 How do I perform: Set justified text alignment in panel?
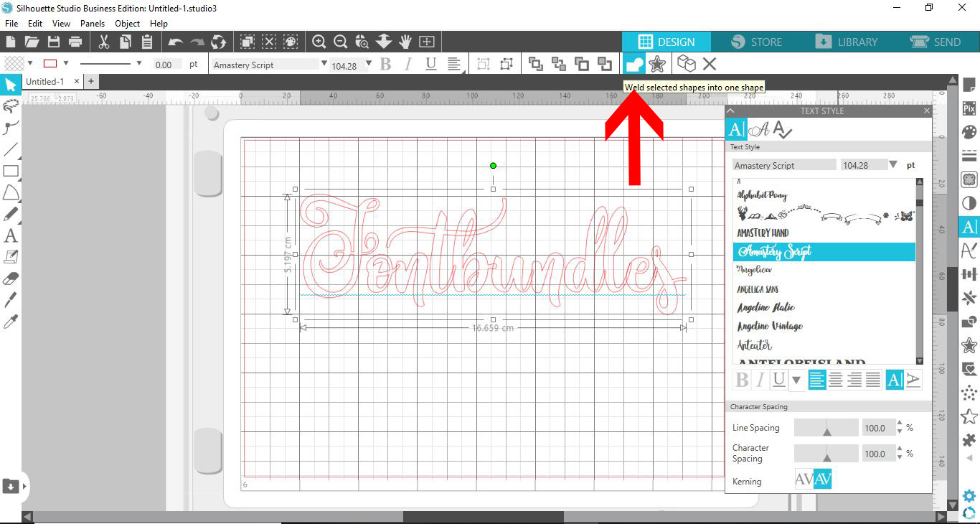873,380
